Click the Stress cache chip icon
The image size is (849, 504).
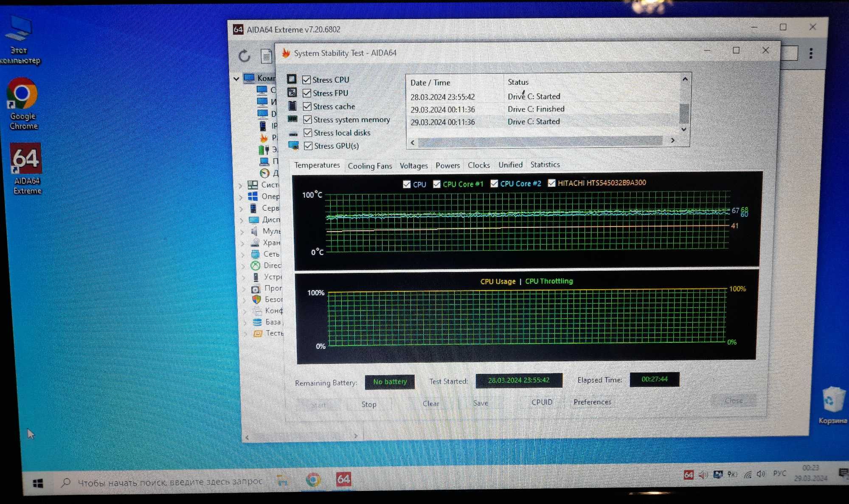(292, 106)
